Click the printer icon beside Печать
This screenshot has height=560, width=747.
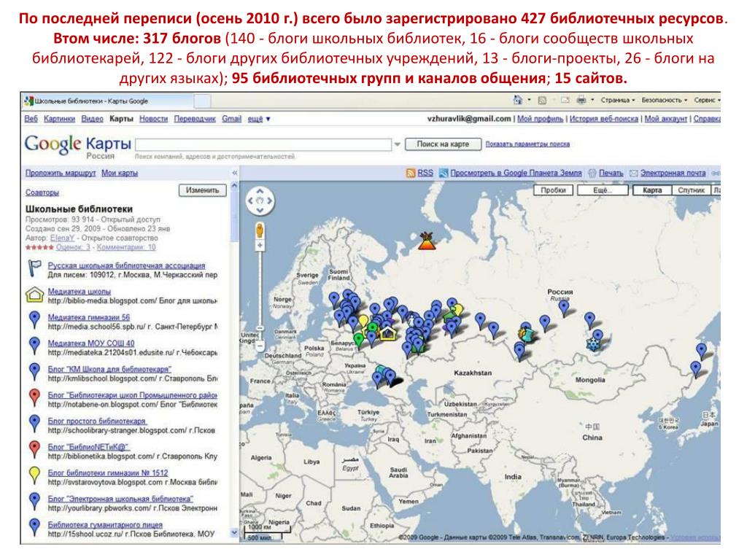point(592,174)
